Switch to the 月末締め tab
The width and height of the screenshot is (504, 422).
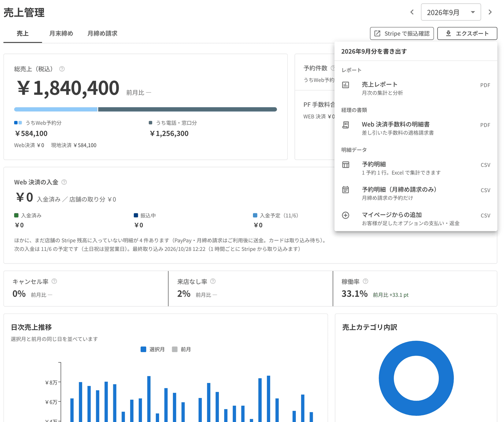[x=61, y=33]
